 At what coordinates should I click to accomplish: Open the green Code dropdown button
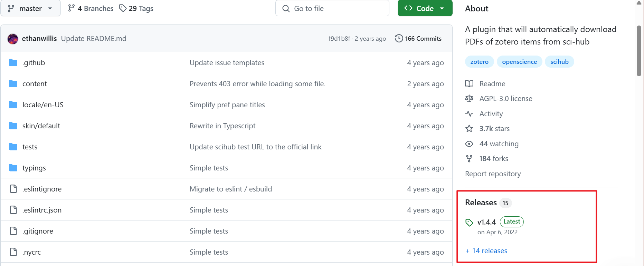[425, 8]
